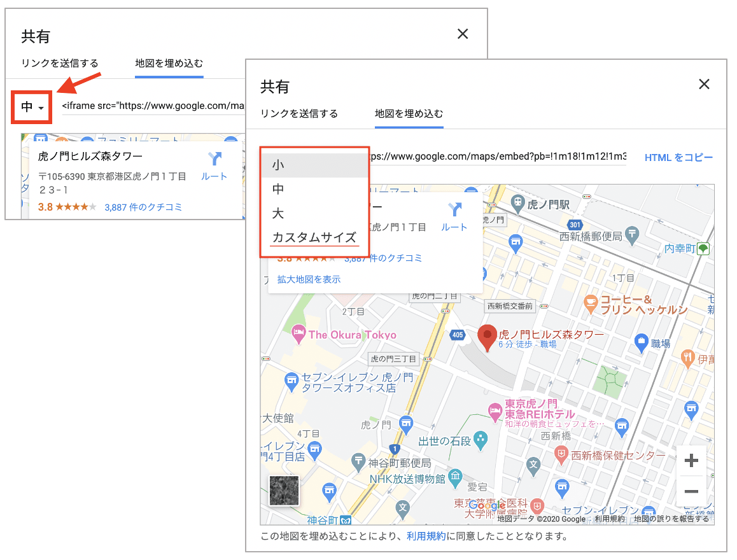
Task: Click 職場 workplace marker icon
Action: [641, 343]
